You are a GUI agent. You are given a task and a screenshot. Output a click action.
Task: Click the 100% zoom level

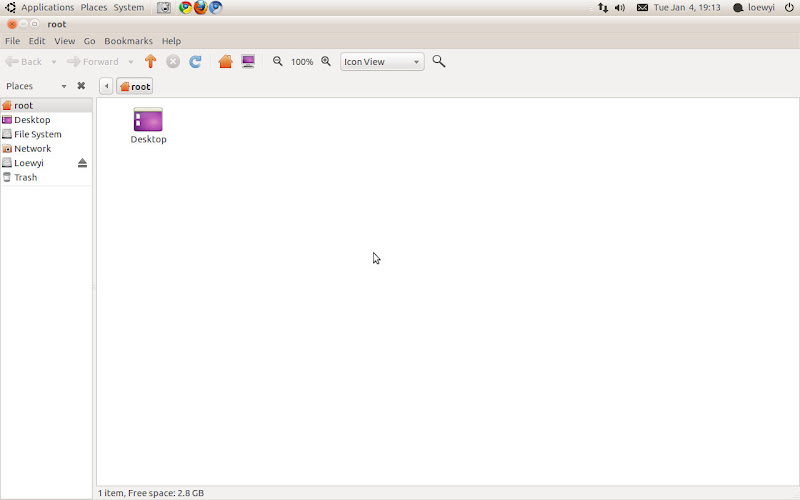pos(302,62)
